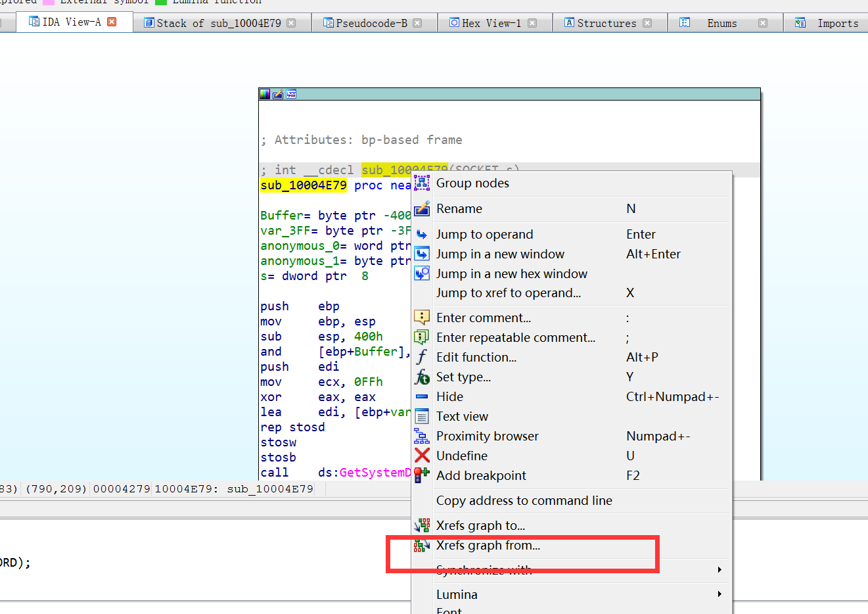This screenshot has width=868, height=614.
Task: Select Enter comment... menu entry
Action: pyautogui.click(x=571, y=318)
